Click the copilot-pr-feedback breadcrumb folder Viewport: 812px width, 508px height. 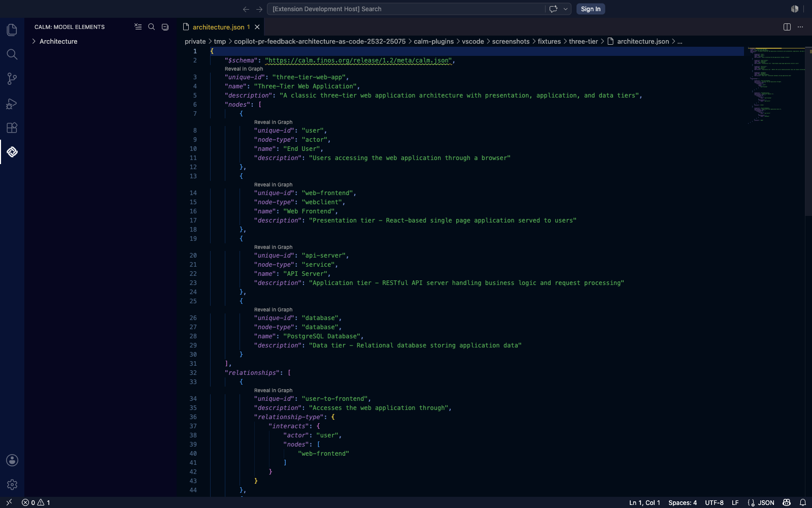click(x=320, y=42)
